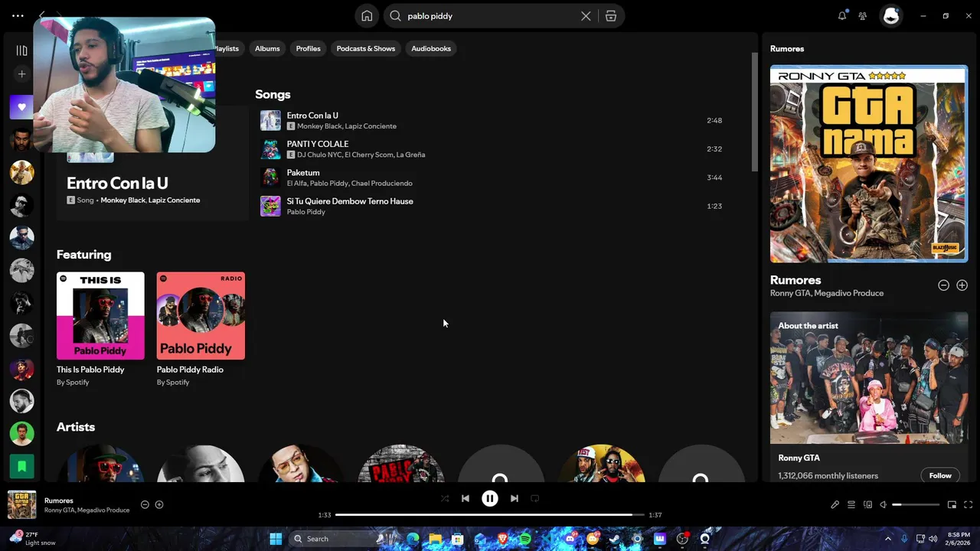Open El Alfa artist link under Paketum
The image size is (980, 551).
[x=296, y=184]
